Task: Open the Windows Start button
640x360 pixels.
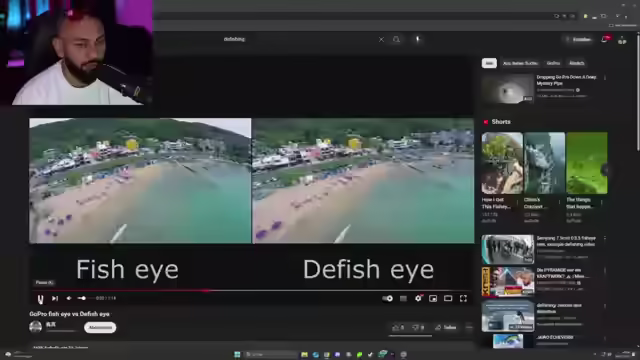Action: click(237, 354)
